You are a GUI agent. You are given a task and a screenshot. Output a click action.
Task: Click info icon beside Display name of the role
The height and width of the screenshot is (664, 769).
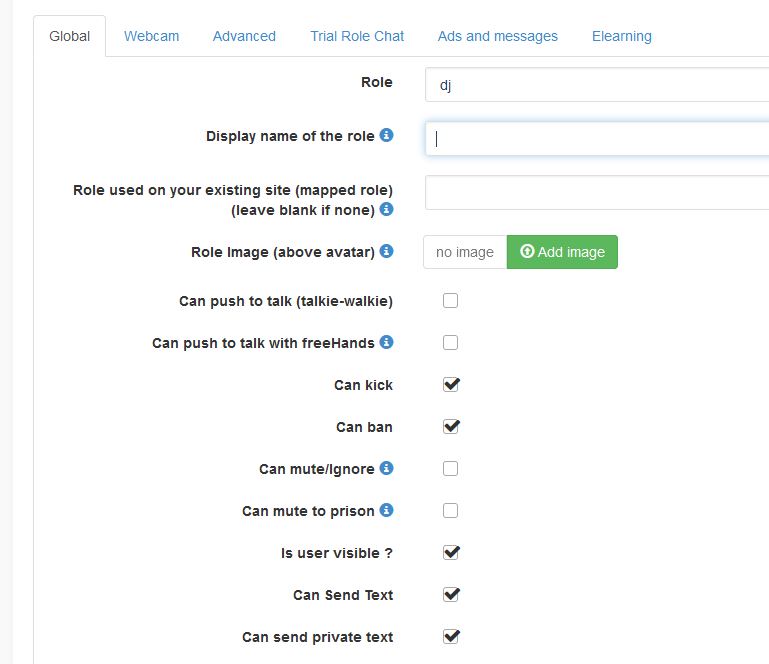coord(386,136)
